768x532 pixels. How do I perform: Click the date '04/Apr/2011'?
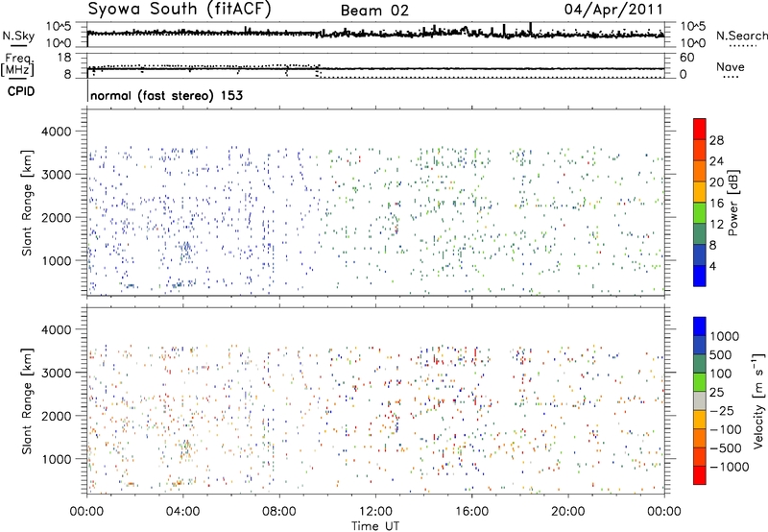(613, 10)
